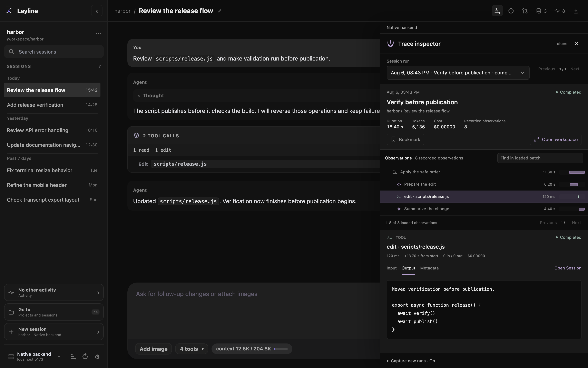Screen dimensions: 588x368
Task: Click the Leyline logo icon
Action: coord(9,11)
